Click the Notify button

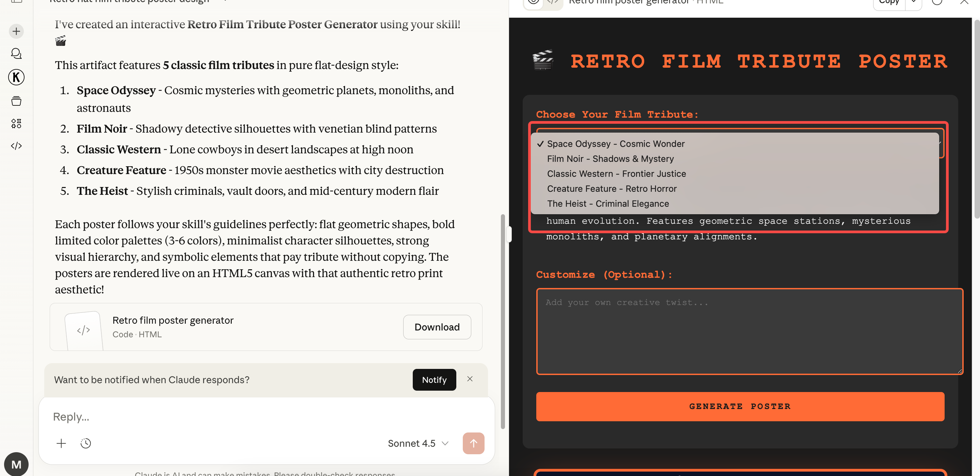pos(434,380)
